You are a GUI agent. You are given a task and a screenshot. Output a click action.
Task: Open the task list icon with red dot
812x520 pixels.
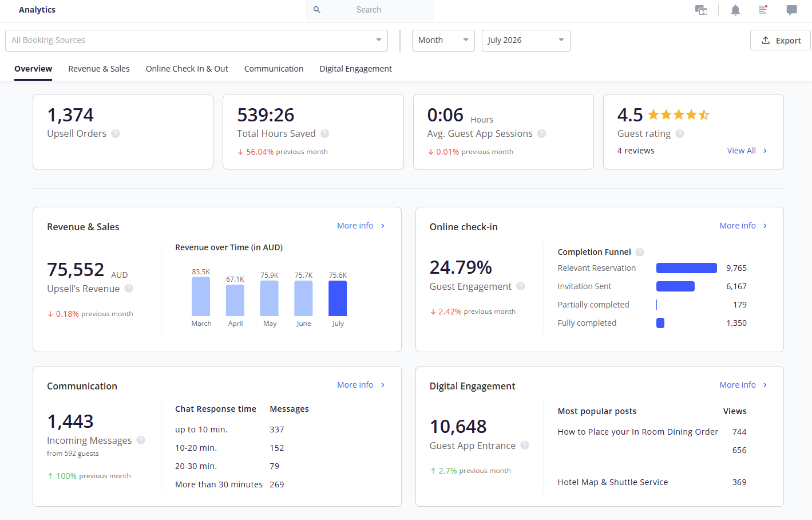point(763,10)
